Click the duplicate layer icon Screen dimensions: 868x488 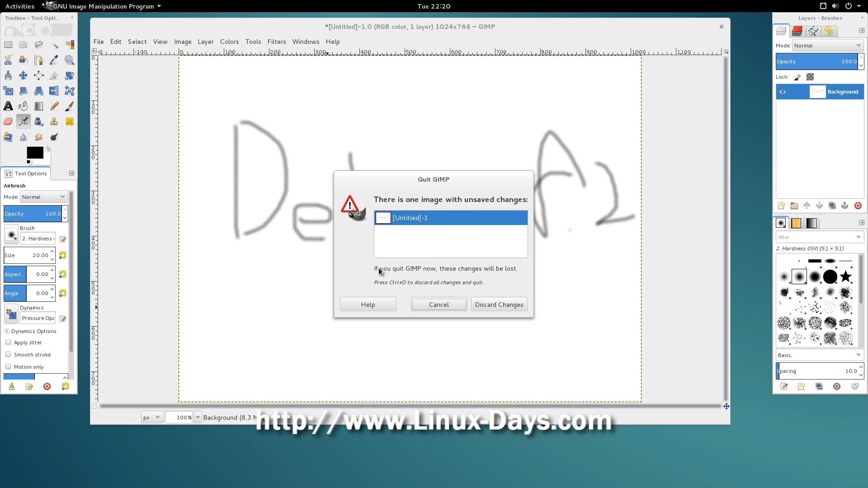click(832, 206)
